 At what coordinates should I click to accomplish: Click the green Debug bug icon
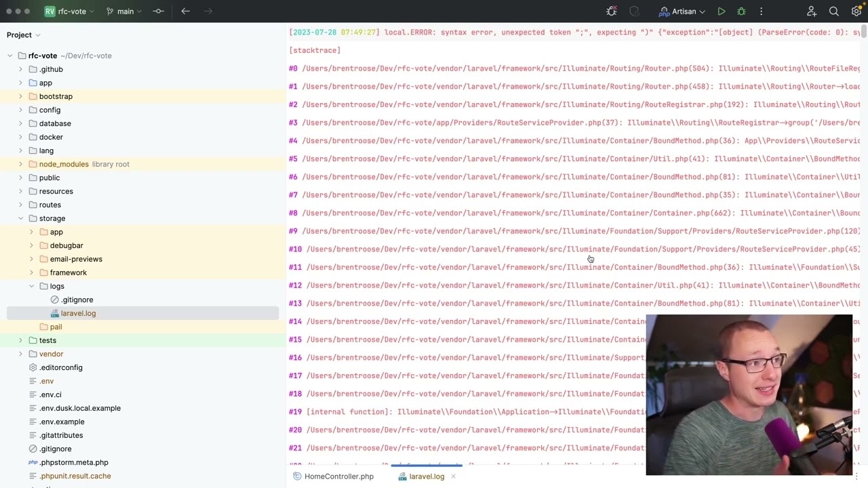click(741, 12)
